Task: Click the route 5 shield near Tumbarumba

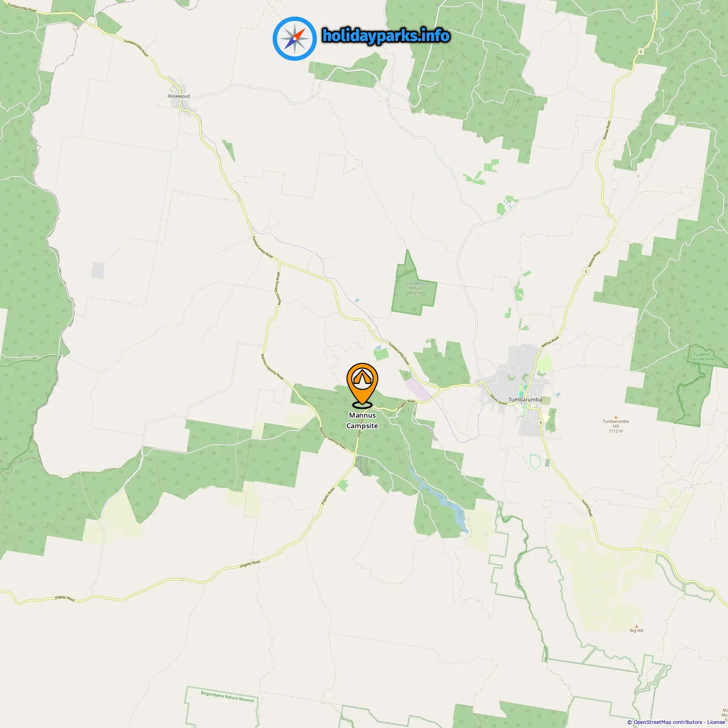Action: [541, 423]
